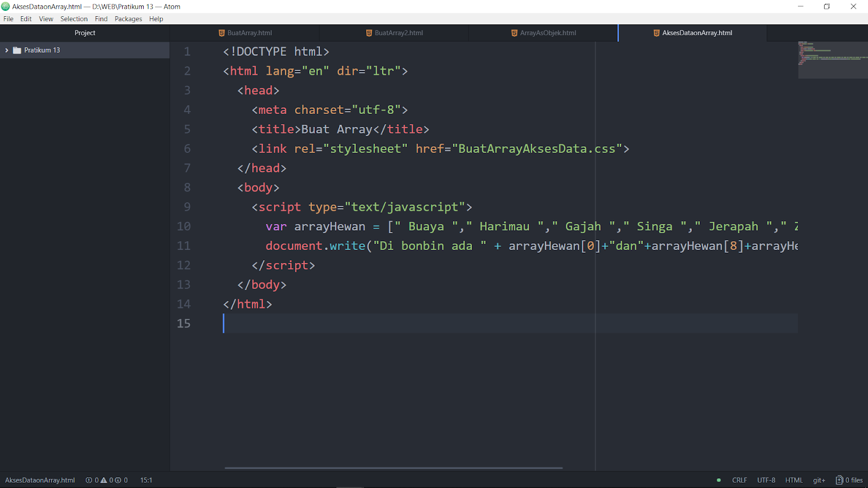Screen dimensions: 868x488
Task: Click the git+ branch indicator
Action: (x=819, y=480)
